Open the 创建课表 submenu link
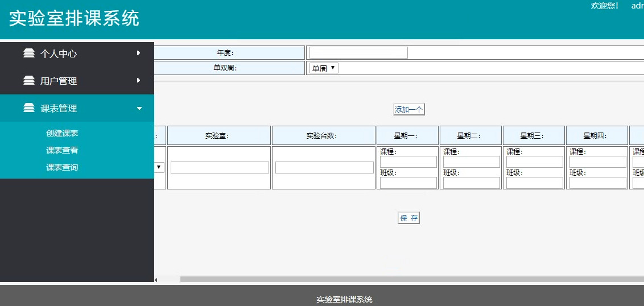The height and width of the screenshot is (306, 644). (x=62, y=133)
